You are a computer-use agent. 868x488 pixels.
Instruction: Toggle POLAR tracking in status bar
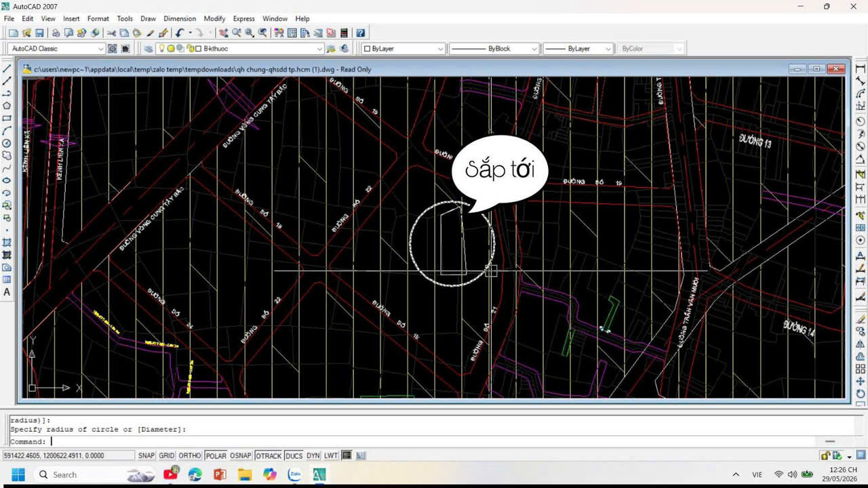click(x=216, y=455)
